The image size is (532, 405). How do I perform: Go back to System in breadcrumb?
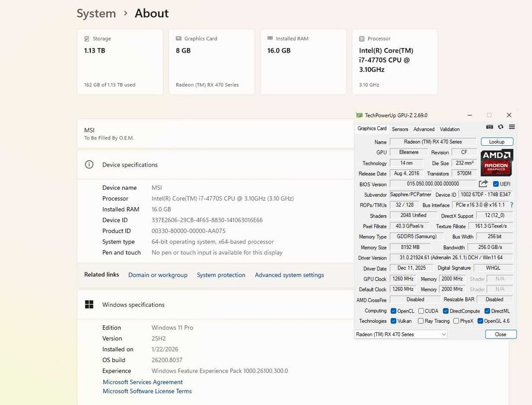pos(96,13)
